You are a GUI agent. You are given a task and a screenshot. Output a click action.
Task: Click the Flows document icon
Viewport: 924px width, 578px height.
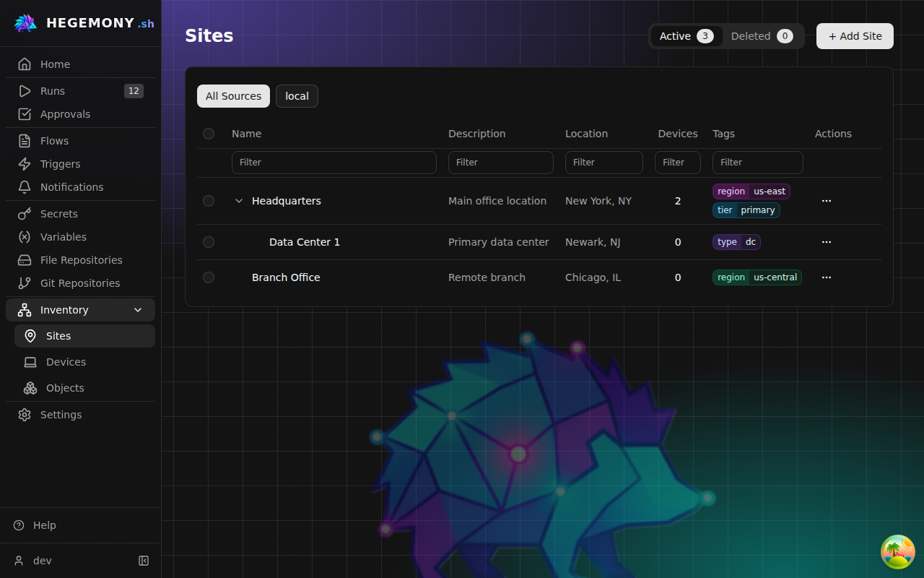pyautogui.click(x=25, y=141)
